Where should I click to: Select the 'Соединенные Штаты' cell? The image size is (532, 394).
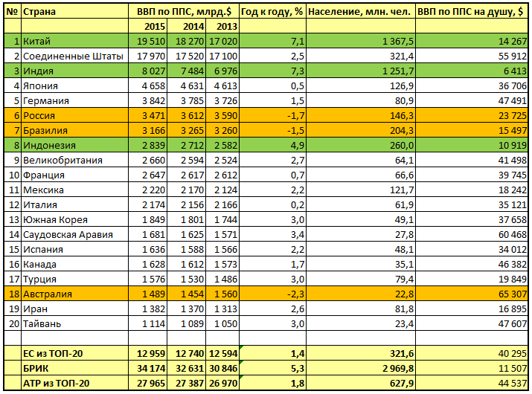[74, 56]
